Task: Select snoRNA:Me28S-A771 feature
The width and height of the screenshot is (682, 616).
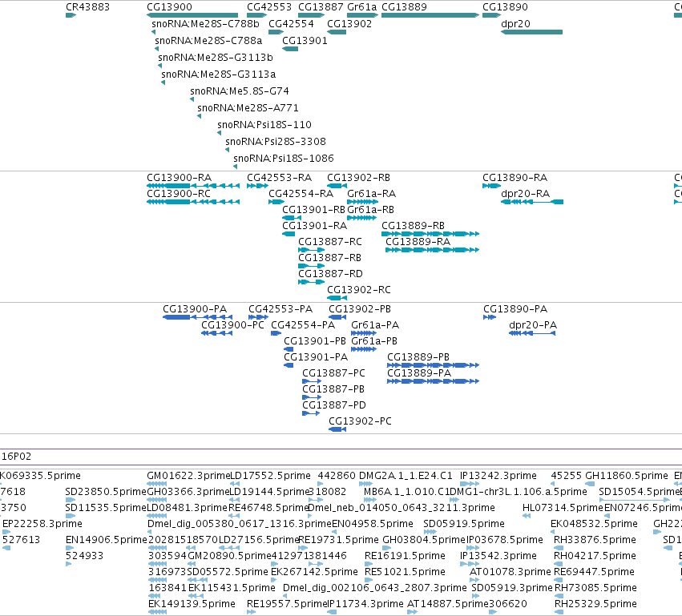Action: pyautogui.click(x=200, y=116)
